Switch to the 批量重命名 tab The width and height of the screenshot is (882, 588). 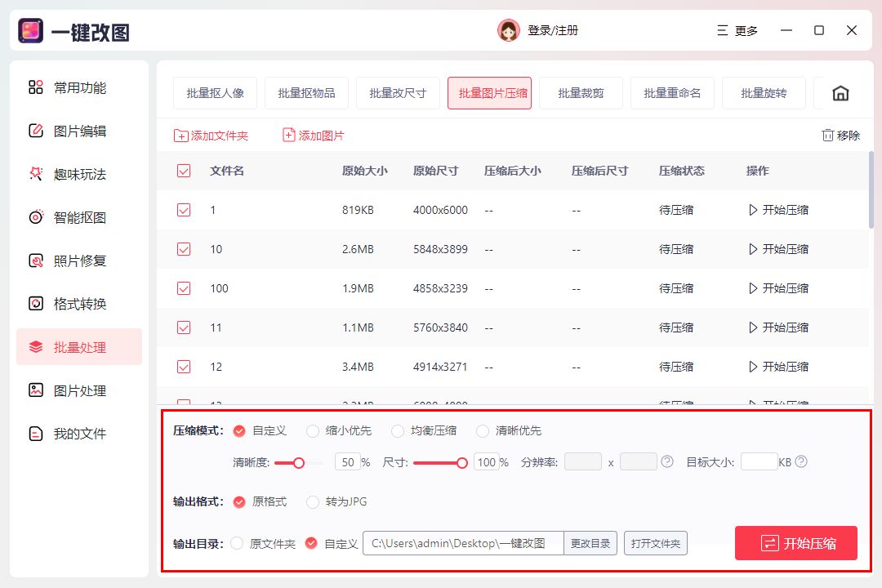(672, 93)
